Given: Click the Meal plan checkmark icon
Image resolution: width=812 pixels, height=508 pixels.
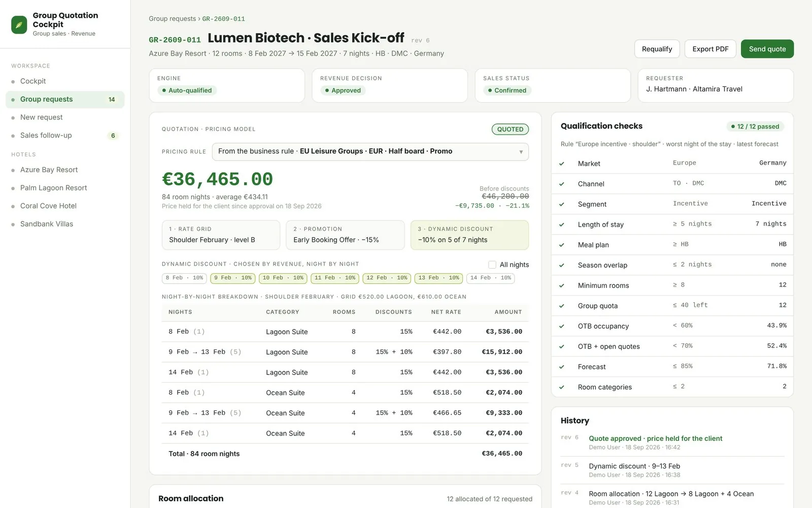Looking at the screenshot, I should coord(562,245).
